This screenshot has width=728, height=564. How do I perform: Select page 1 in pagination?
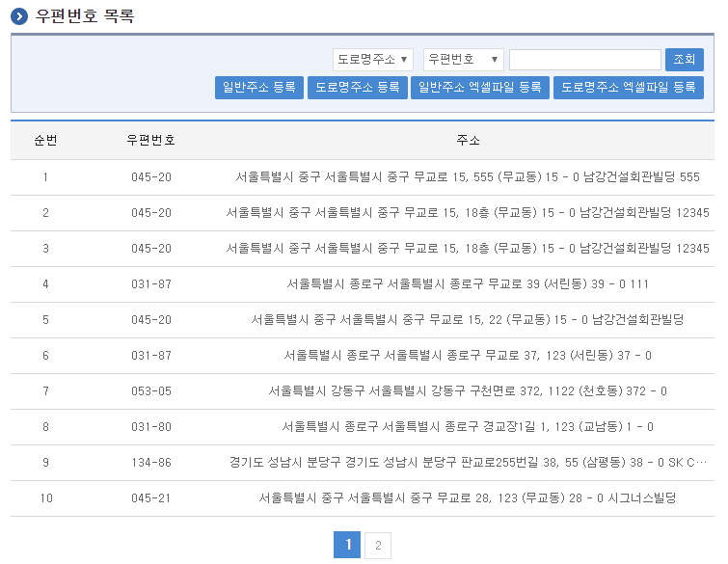tap(347, 547)
